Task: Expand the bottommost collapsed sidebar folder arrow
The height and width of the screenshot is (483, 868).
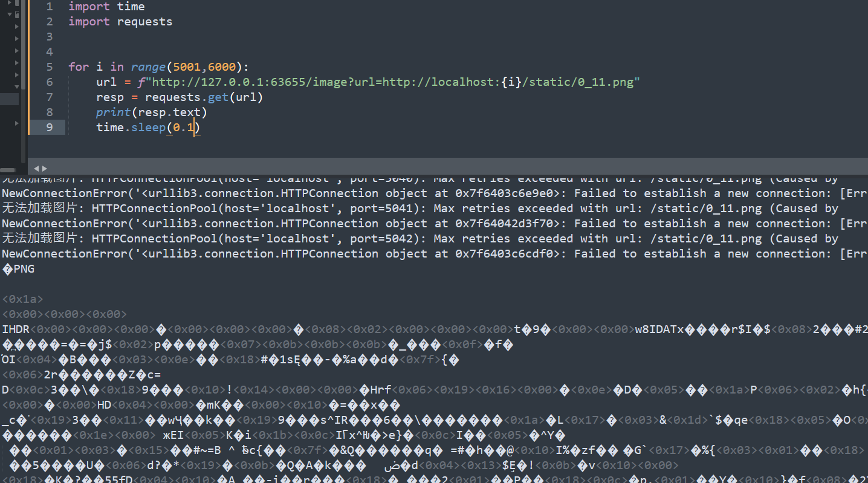Action: pos(16,123)
